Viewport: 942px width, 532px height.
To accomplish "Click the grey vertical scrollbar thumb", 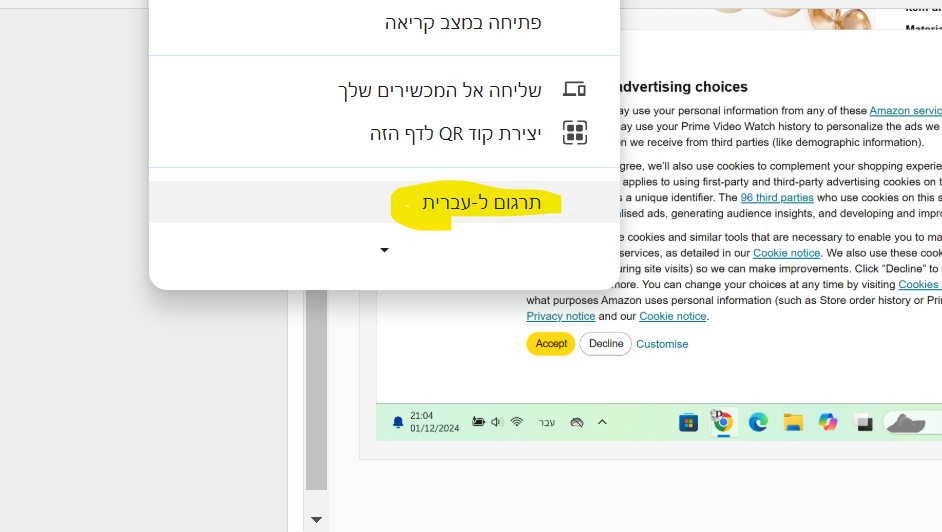I will (316, 390).
